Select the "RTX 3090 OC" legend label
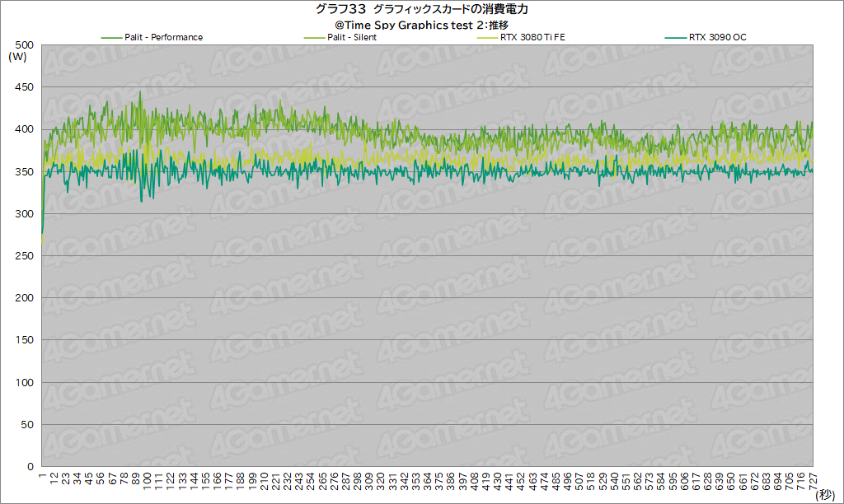This screenshot has width=844, height=504. click(x=718, y=37)
